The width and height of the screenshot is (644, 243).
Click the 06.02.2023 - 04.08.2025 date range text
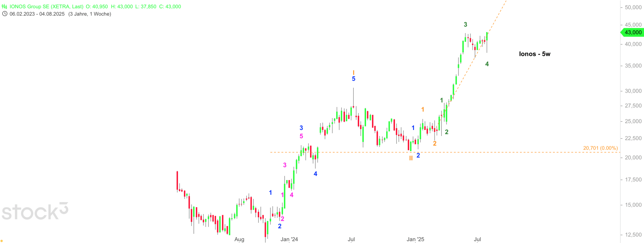[37, 14]
